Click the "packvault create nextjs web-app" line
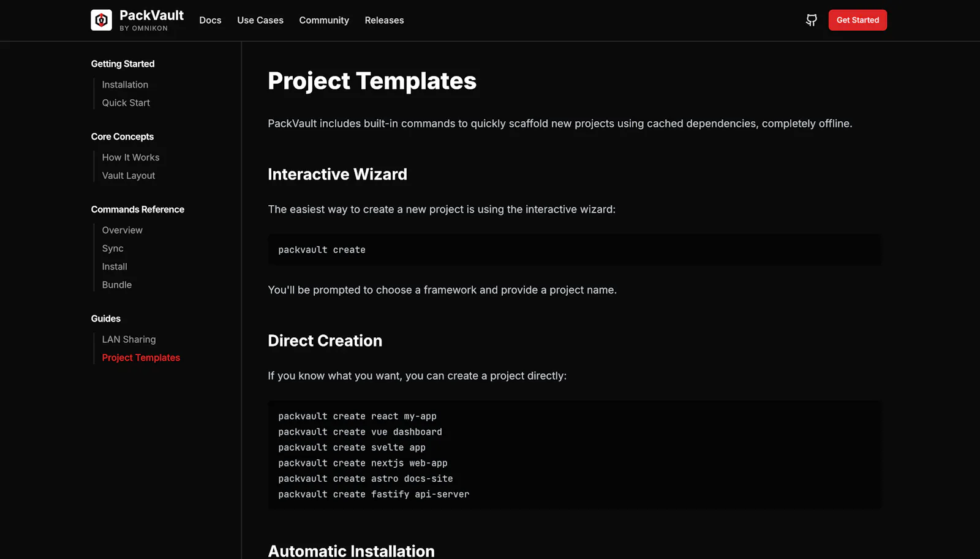 (363, 463)
